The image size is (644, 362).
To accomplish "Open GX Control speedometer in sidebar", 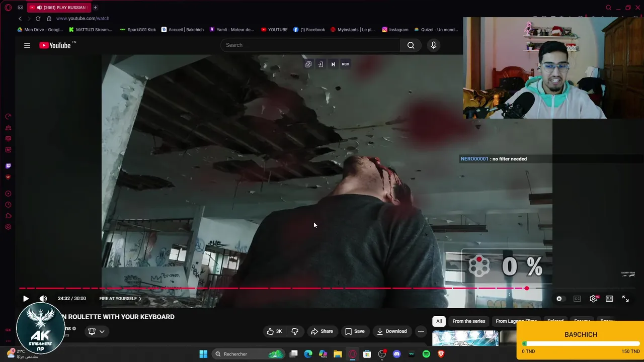I will [8, 117].
